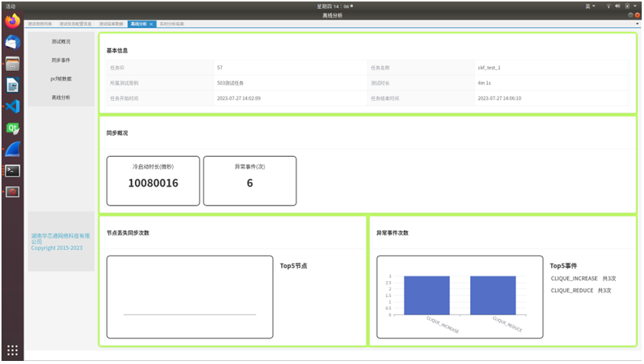This screenshot has height=364, width=644.
Task: Open the input method language dropdown
Action: click(591, 5)
